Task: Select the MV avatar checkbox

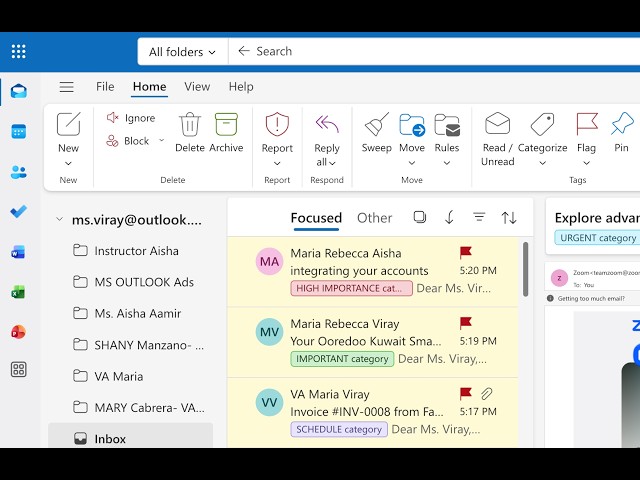Action: point(269,332)
